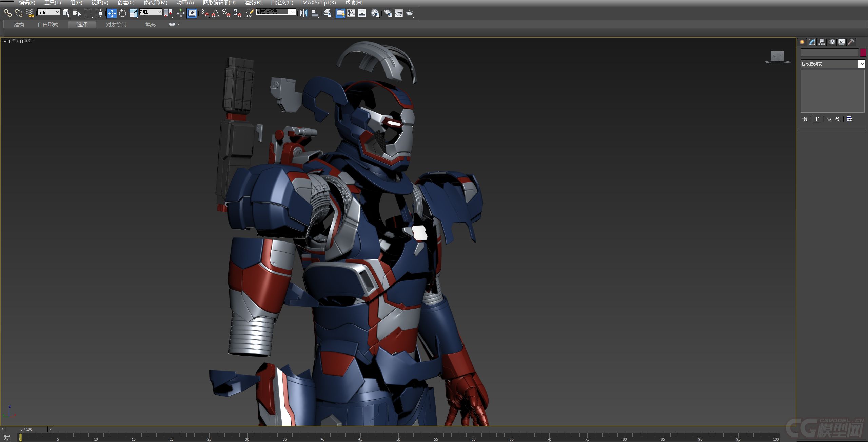Viewport: 868px width, 442px height.
Task: Open the Motion command panel tab
Action: [x=832, y=42]
